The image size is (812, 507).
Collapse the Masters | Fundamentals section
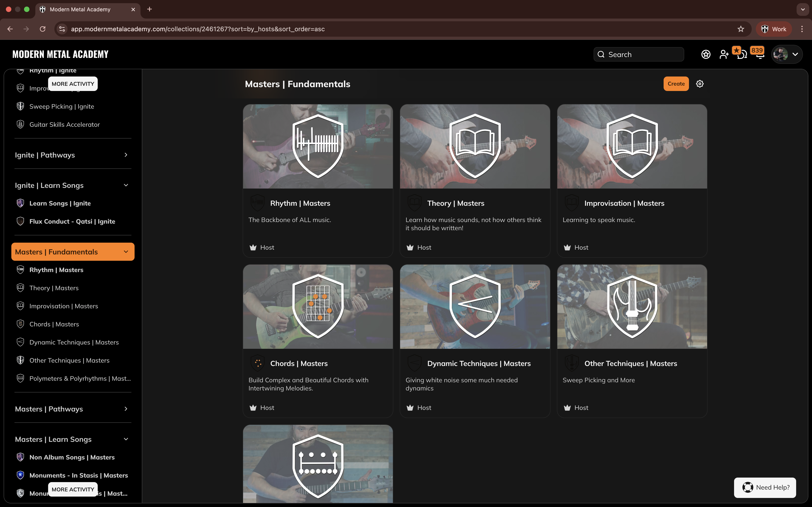(126, 252)
